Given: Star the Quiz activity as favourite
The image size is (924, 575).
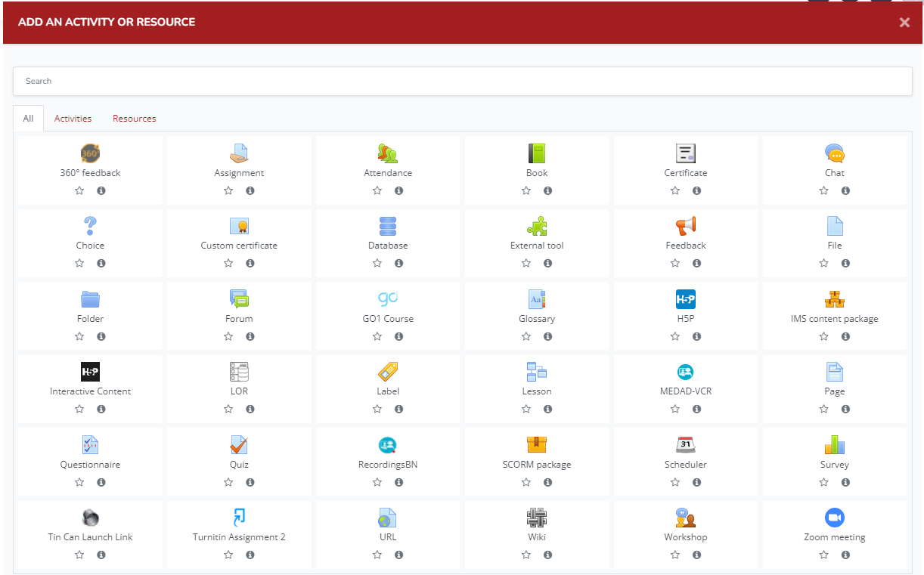Looking at the screenshot, I should point(228,482).
